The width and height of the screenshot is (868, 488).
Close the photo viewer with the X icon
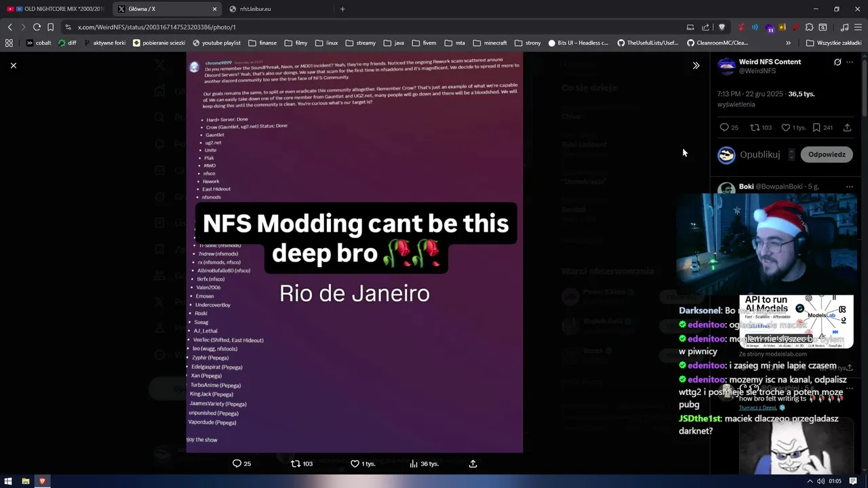pos(13,65)
